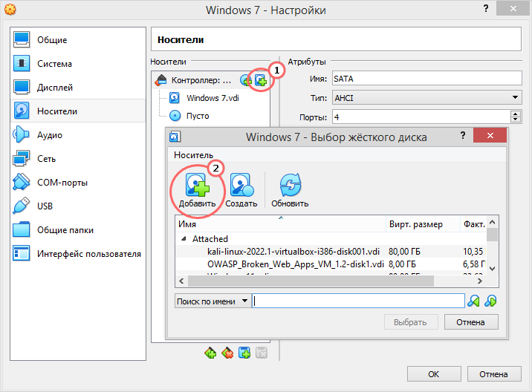Click horizontal scrollbar thumb of disk list
532x392 pixels.
point(311,281)
